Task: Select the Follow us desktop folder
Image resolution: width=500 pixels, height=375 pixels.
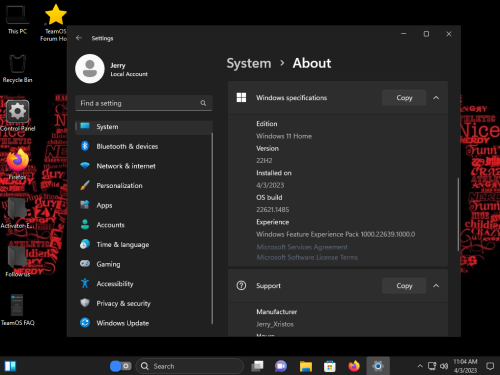Action: point(17,261)
